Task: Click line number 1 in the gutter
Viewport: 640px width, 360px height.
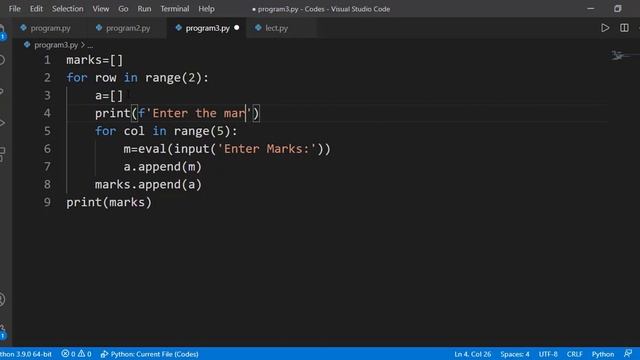Action: [x=47, y=60]
